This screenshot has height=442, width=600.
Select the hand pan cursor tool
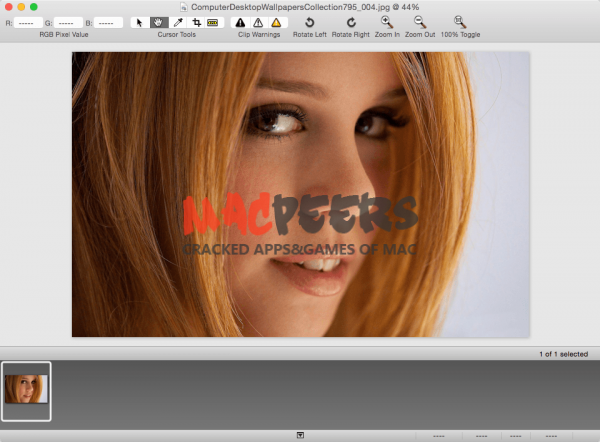pos(158,22)
